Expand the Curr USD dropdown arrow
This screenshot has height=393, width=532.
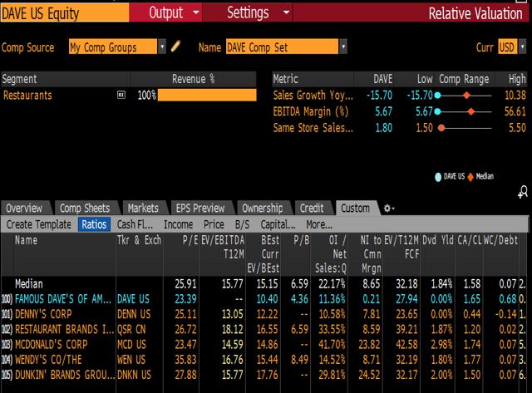[x=523, y=47]
